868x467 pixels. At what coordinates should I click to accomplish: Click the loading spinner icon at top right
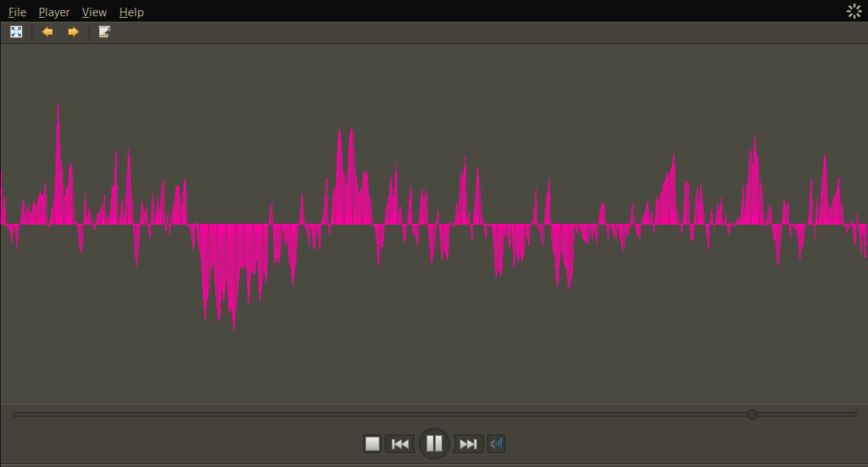[x=854, y=11]
